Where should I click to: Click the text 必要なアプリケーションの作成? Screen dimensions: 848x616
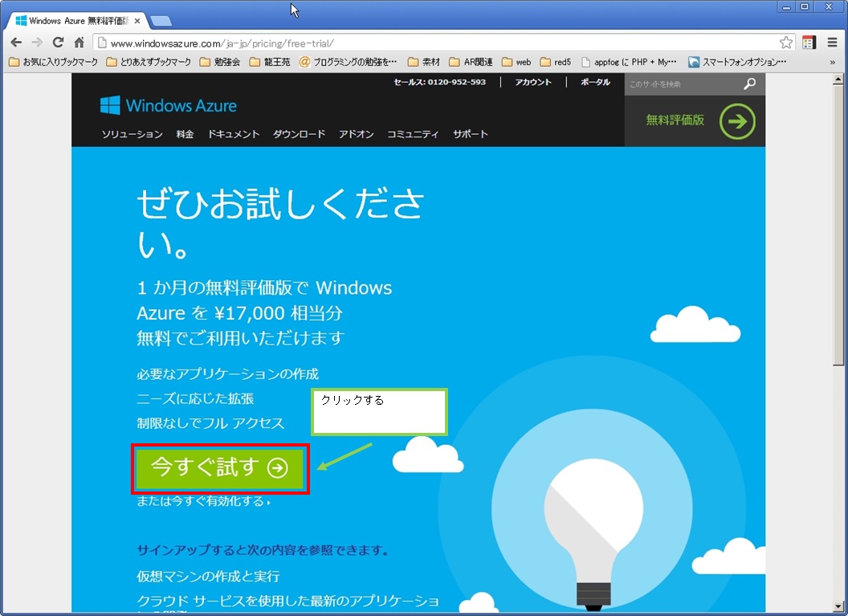tap(228, 374)
